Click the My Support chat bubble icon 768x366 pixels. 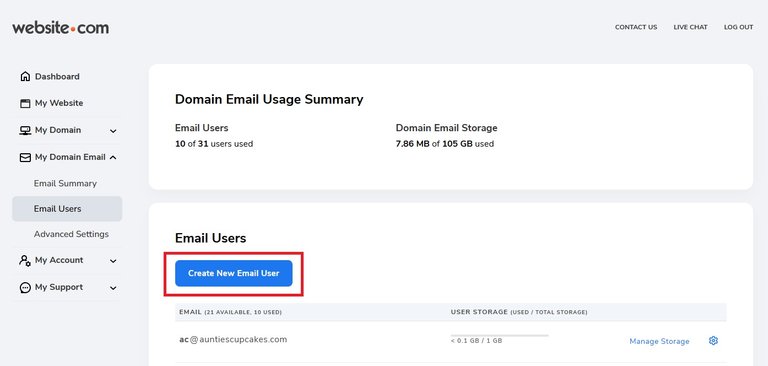pyautogui.click(x=25, y=288)
